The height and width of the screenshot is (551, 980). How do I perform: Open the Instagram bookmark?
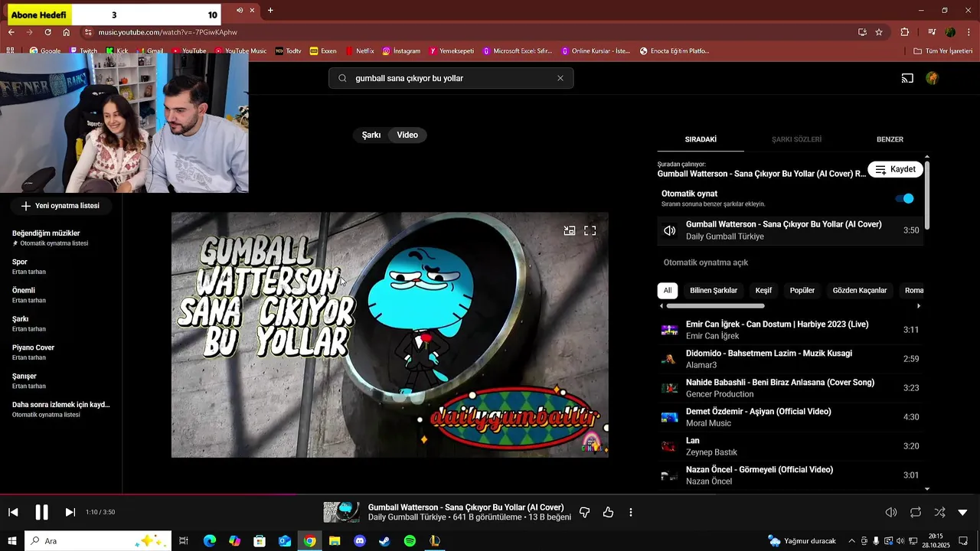[401, 51]
